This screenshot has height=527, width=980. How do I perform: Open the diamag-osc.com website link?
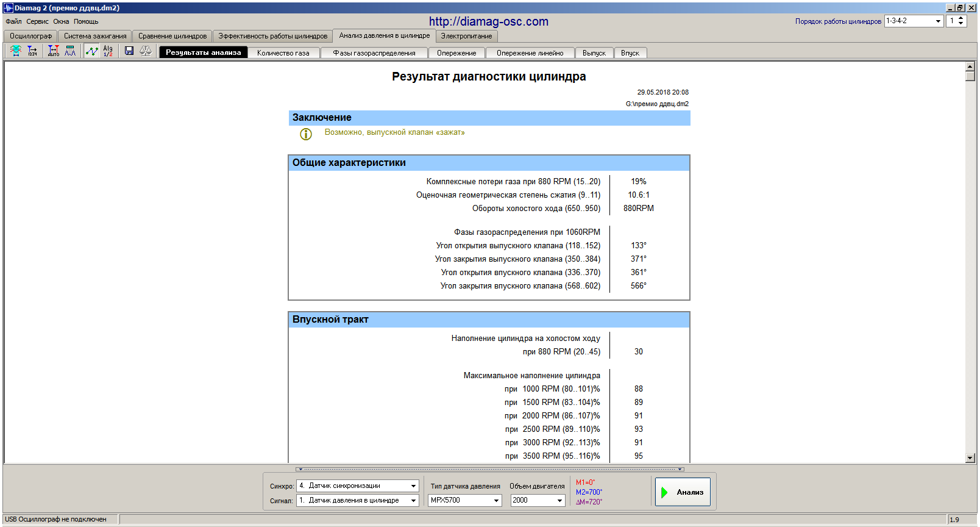click(489, 21)
